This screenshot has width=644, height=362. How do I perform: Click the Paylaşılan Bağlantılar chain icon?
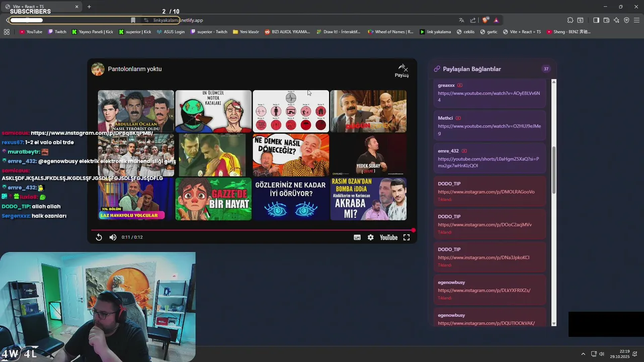click(437, 69)
